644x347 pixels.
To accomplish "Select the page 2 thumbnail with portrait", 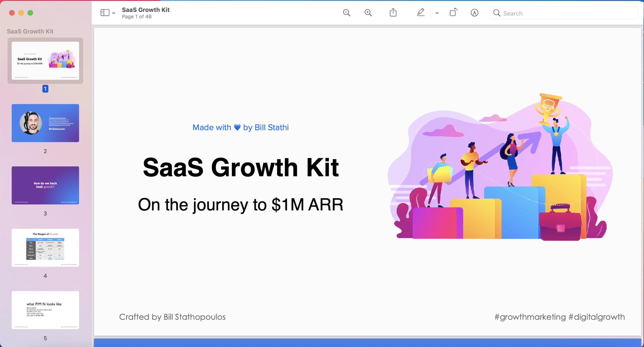I will (x=45, y=123).
